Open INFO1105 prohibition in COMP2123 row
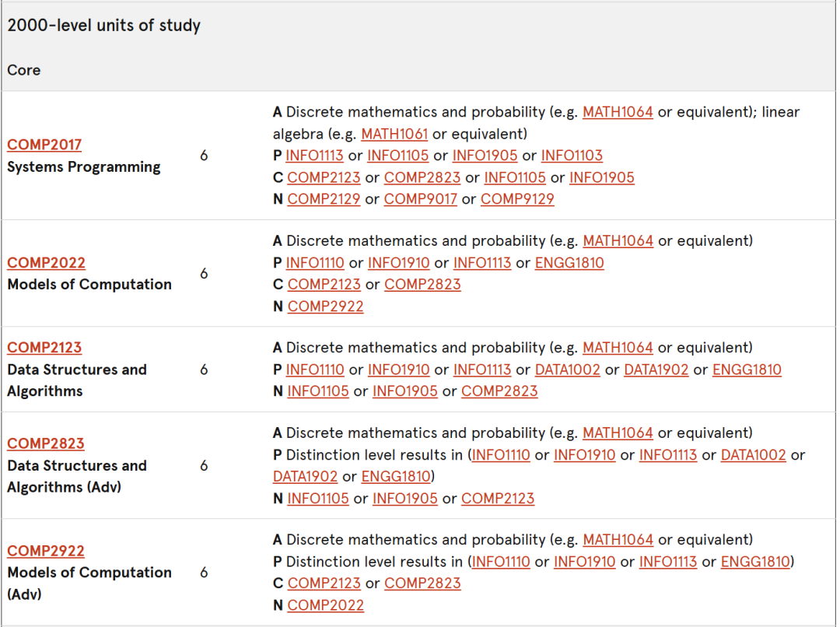The height and width of the screenshot is (627, 840). pos(317,391)
